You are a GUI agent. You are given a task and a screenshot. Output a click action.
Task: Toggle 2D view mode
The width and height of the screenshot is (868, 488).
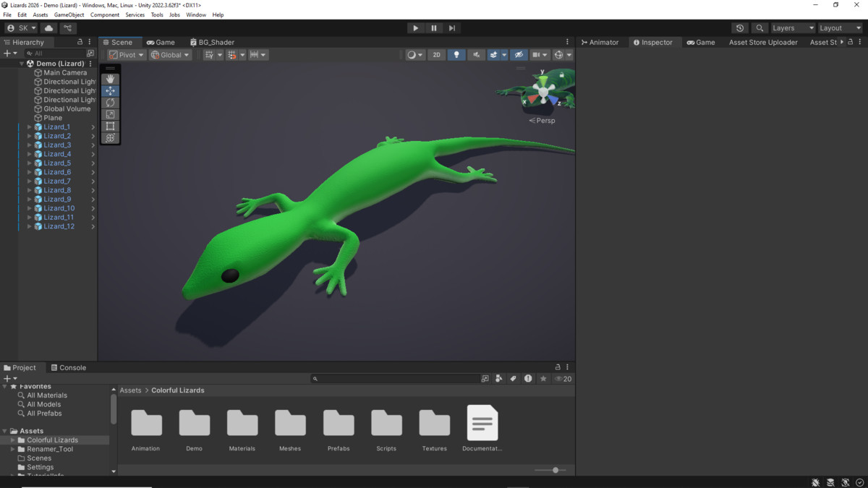(x=436, y=54)
